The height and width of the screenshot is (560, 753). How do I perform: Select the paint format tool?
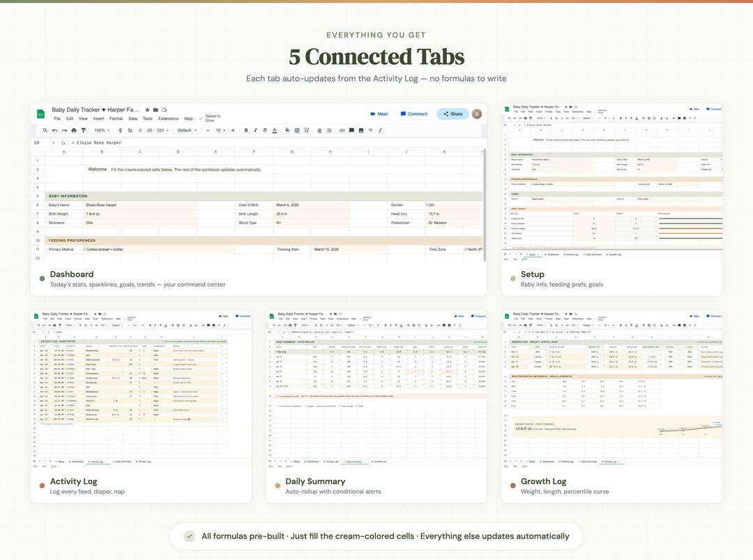tap(84, 130)
